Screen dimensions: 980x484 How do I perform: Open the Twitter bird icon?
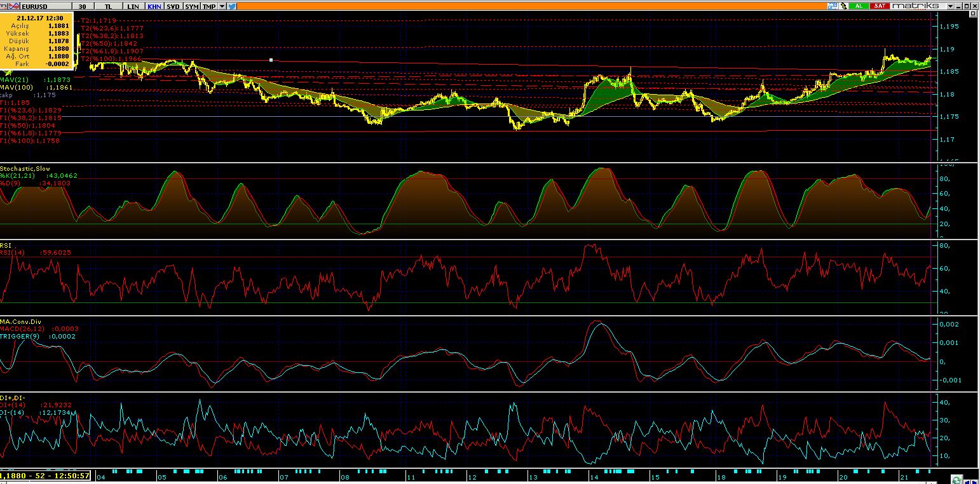pos(233,6)
